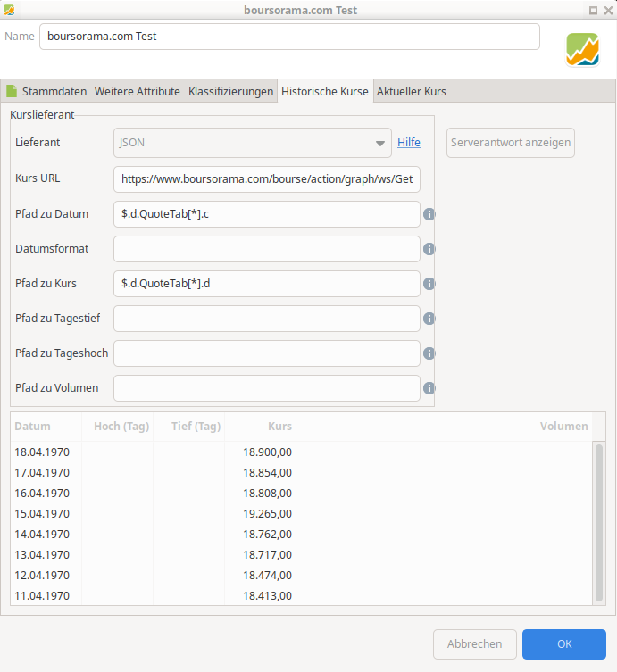Click the Portfolio Performance chart logo
This screenshot has height=672, width=617.
[x=582, y=50]
